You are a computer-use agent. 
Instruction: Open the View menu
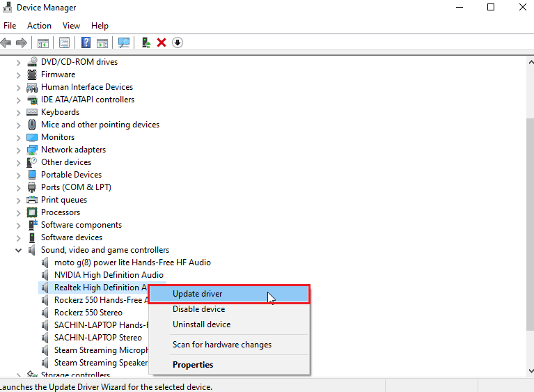pyautogui.click(x=71, y=26)
